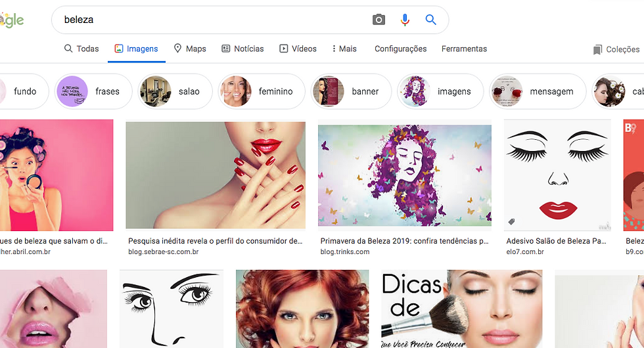Click the blog.trinks.com source link
The image size is (644, 348).
[x=345, y=251]
